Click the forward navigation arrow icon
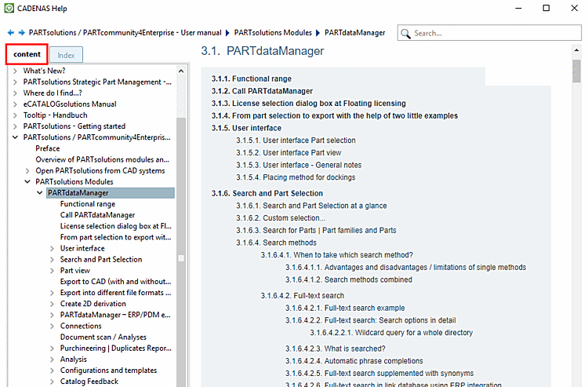Screen dimensions: 588x387 pyautogui.click(x=22, y=33)
